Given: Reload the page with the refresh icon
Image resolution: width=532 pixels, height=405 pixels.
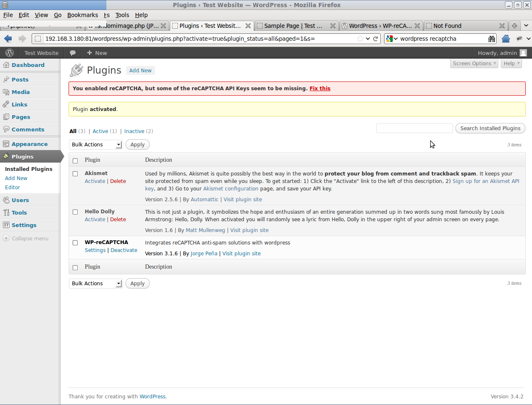Looking at the screenshot, I should click(x=376, y=39).
